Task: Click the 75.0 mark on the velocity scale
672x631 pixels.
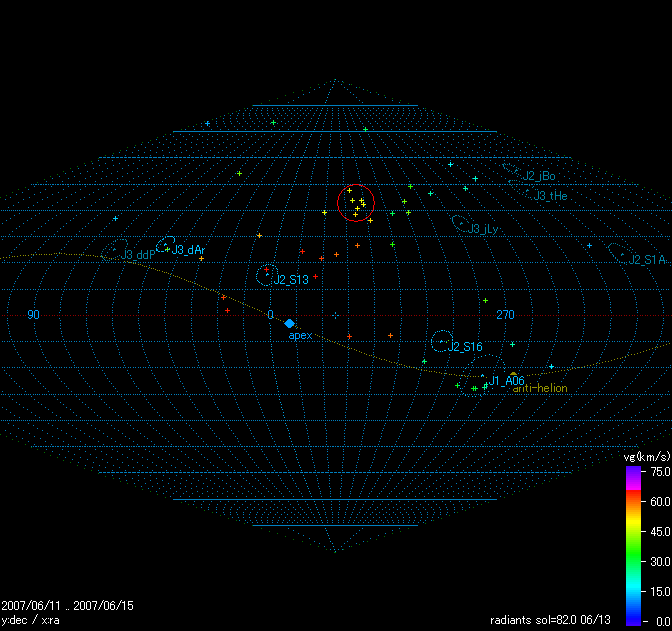Action: pos(660,472)
